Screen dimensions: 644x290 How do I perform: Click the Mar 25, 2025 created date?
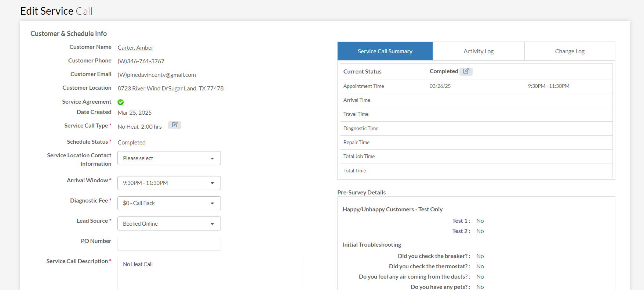pos(135,113)
